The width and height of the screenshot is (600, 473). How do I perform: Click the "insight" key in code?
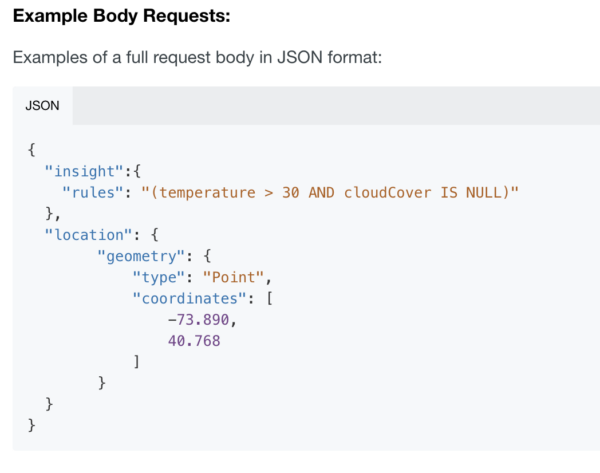tap(84, 171)
